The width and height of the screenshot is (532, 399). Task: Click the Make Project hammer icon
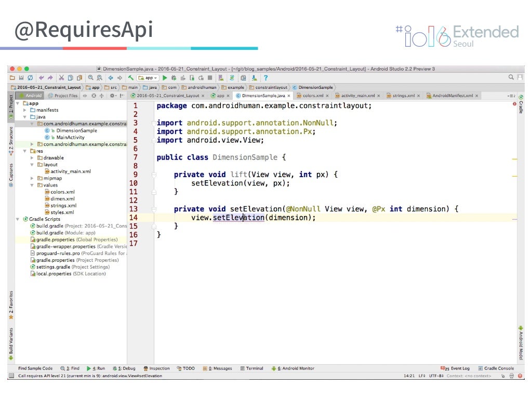tap(130, 77)
